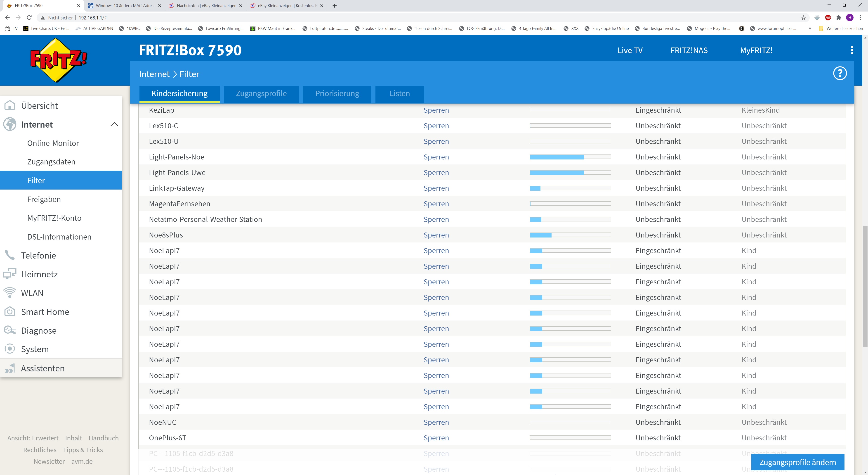Expand bookmarks overflow double-arrow

pyautogui.click(x=810, y=28)
